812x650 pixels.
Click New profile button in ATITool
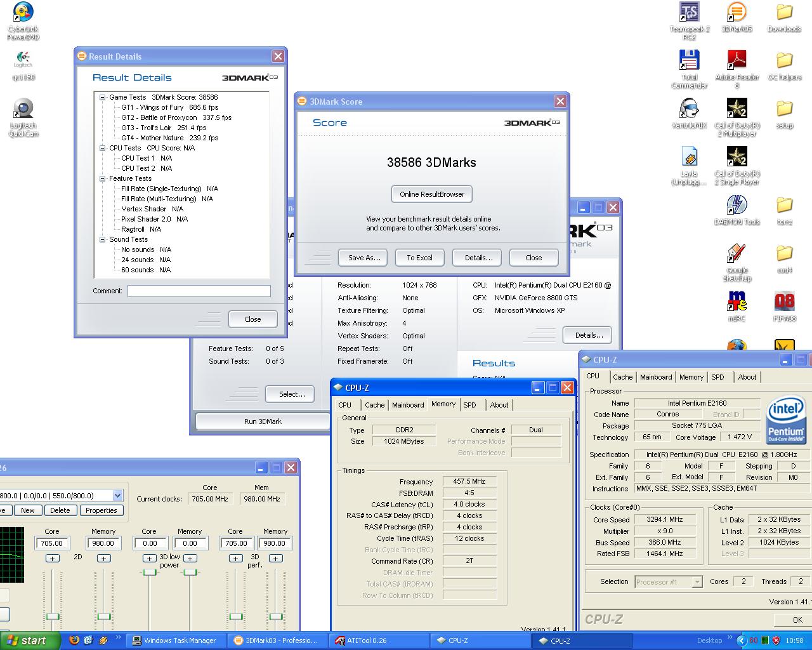coord(27,510)
